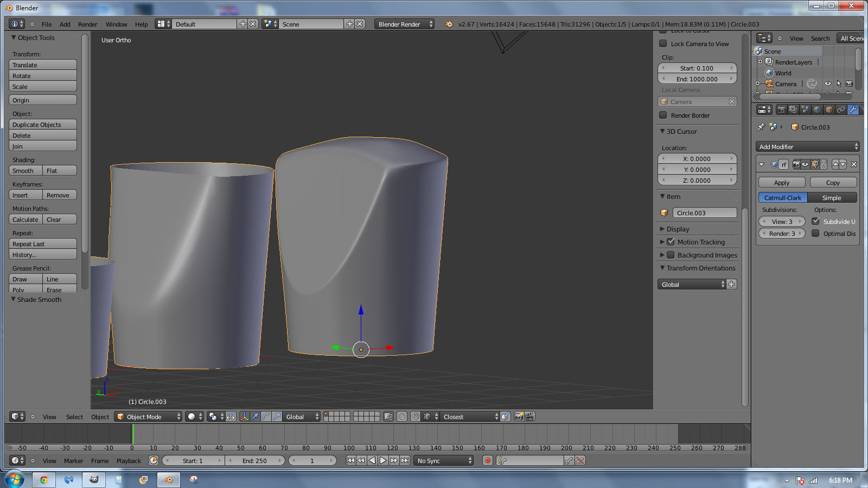Image resolution: width=868 pixels, height=488 pixels.
Task: Click the OpenGL render animation clapper icon
Action: pos(529,416)
